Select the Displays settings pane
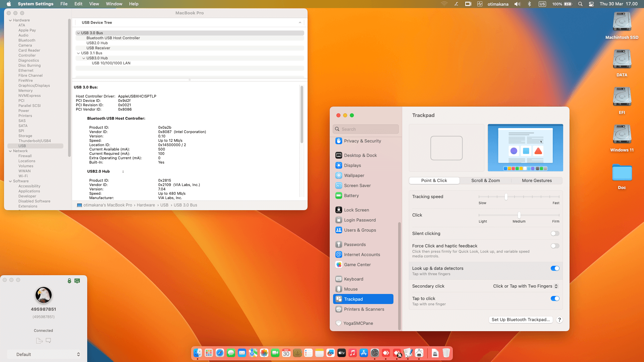 point(353,165)
